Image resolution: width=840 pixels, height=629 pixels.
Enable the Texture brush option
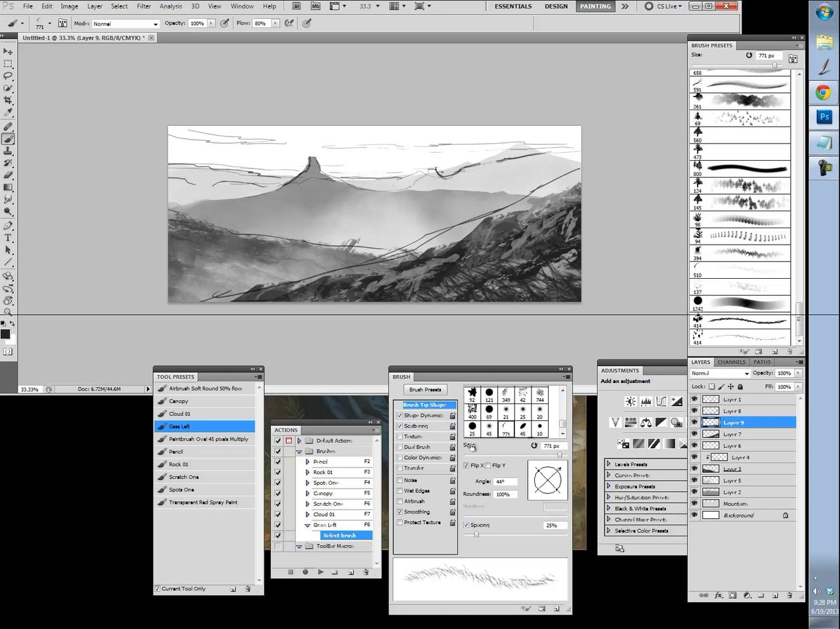(400, 437)
